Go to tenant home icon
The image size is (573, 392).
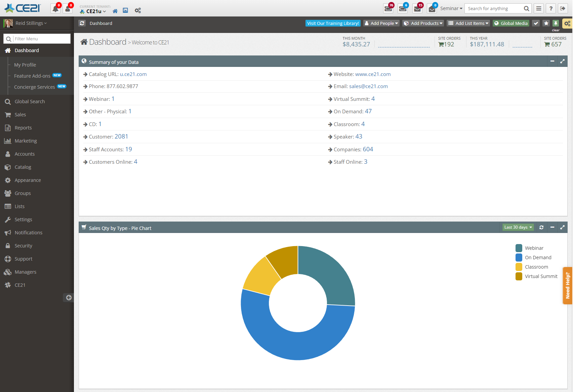pyautogui.click(x=115, y=11)
